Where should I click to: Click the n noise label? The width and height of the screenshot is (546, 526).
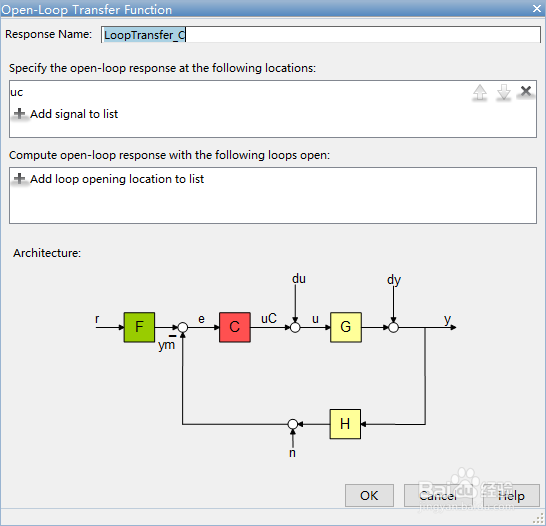coord(292,453)
